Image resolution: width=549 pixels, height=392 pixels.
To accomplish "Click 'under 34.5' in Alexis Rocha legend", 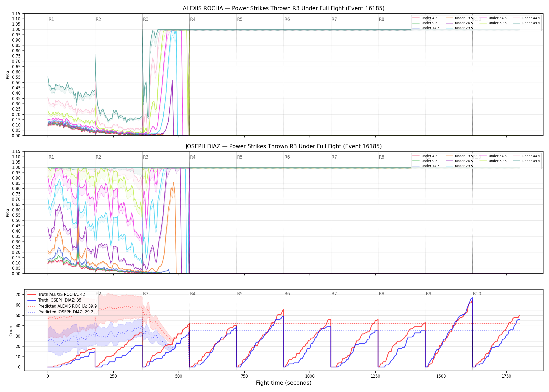I will coord(497,18).
